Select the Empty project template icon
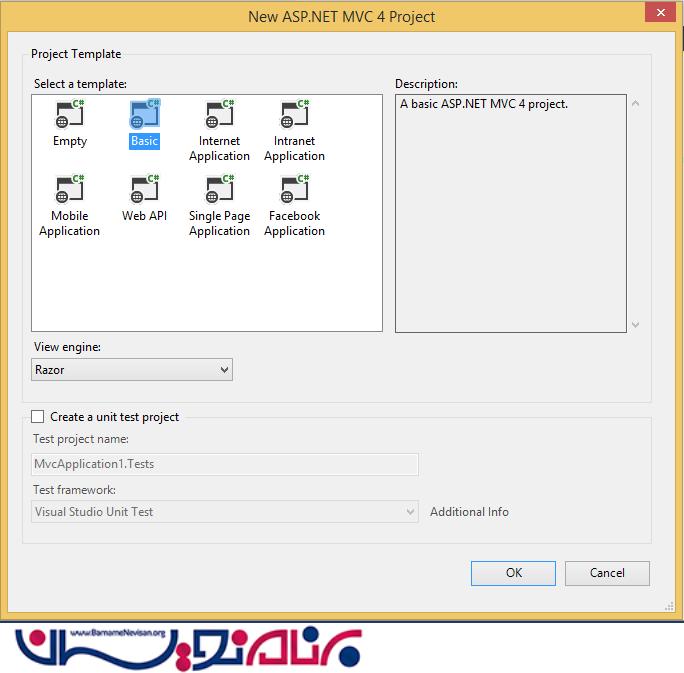The height and width of the screenshot is (673, 684). pyautogui.click(x=70, y=114)
